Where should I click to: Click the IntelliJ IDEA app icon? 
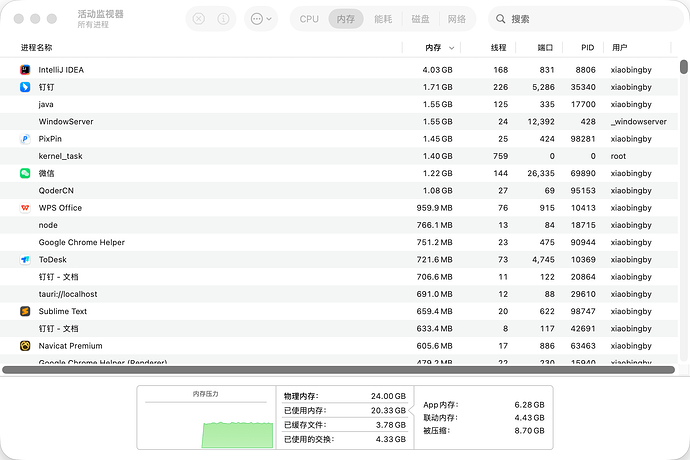pyautogui.click(x=25, y=70)
